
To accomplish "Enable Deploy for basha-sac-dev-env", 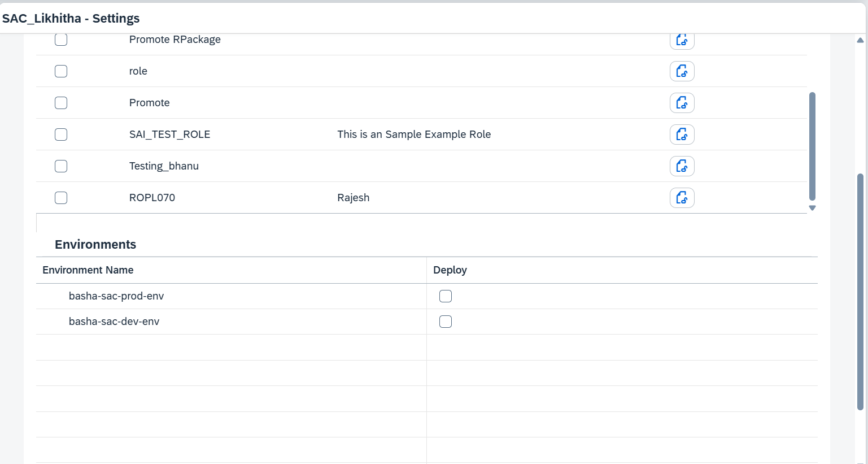I will (x=446, y=322).
